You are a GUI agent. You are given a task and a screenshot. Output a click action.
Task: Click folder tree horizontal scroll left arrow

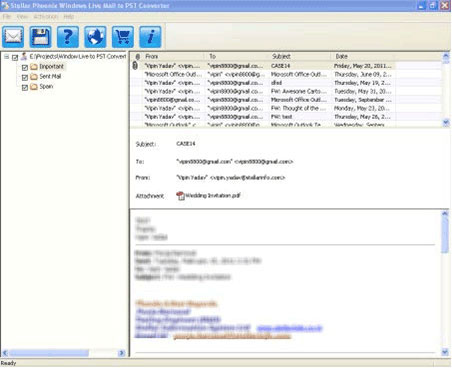(5, 353)
